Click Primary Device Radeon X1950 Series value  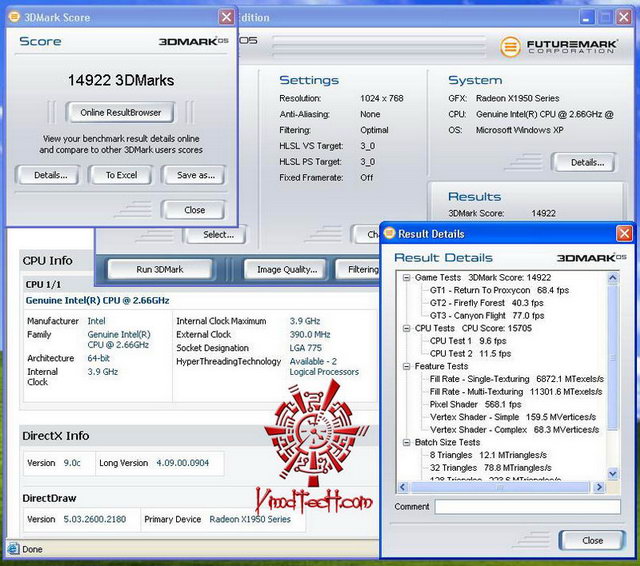(250, 519)
